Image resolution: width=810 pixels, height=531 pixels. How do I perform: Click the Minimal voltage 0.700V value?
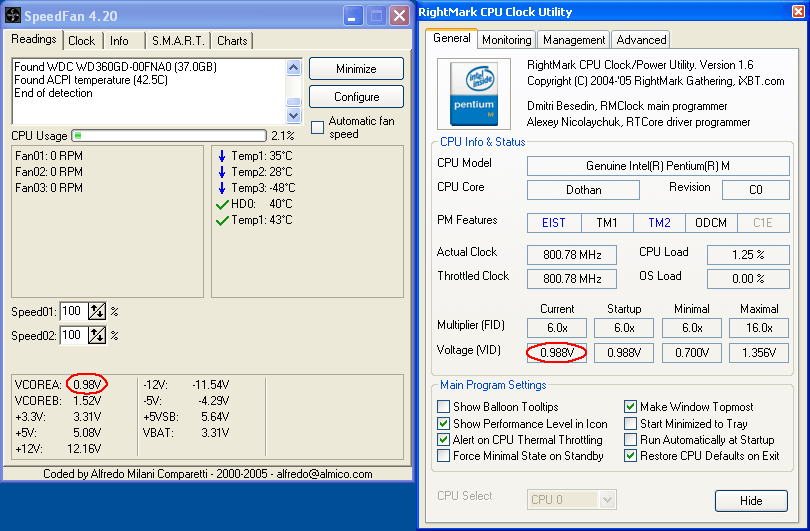click(692, 353)
